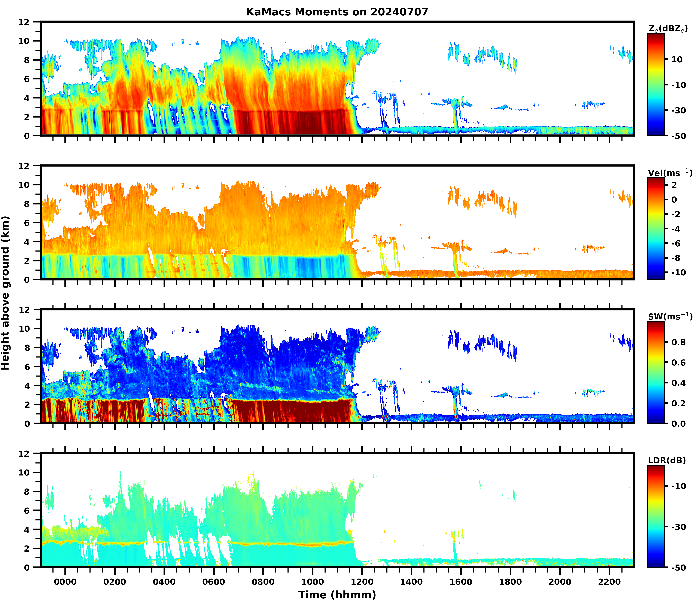The image size is (700, 608).
Task: Click the 0.8 label on the SW colorbar
Action: click(x=678, y=342)
